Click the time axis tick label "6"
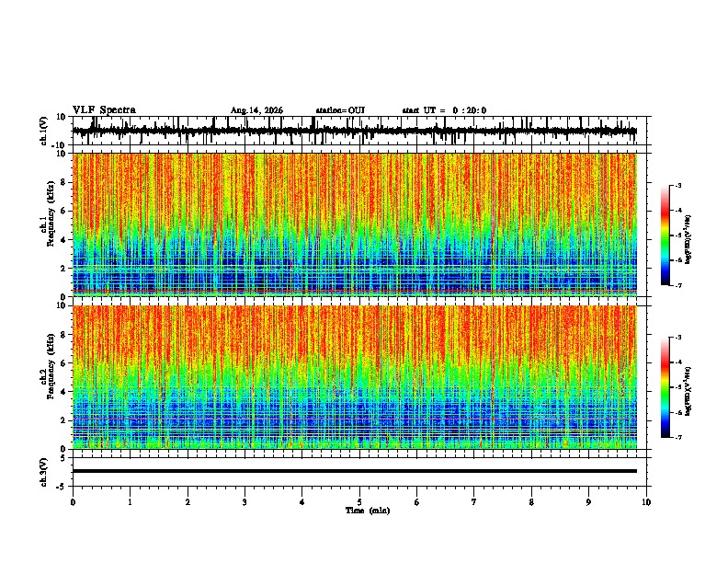 click(417, 502)
